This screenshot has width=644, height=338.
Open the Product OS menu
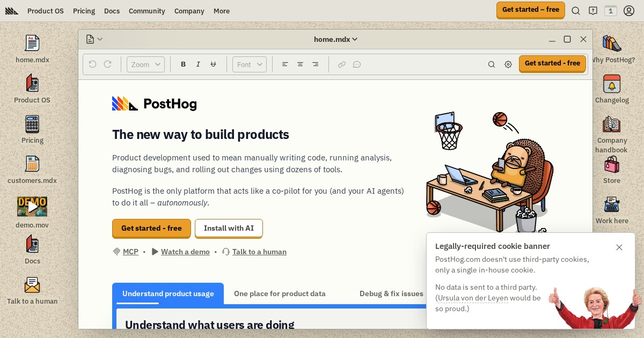coord(46,11)
